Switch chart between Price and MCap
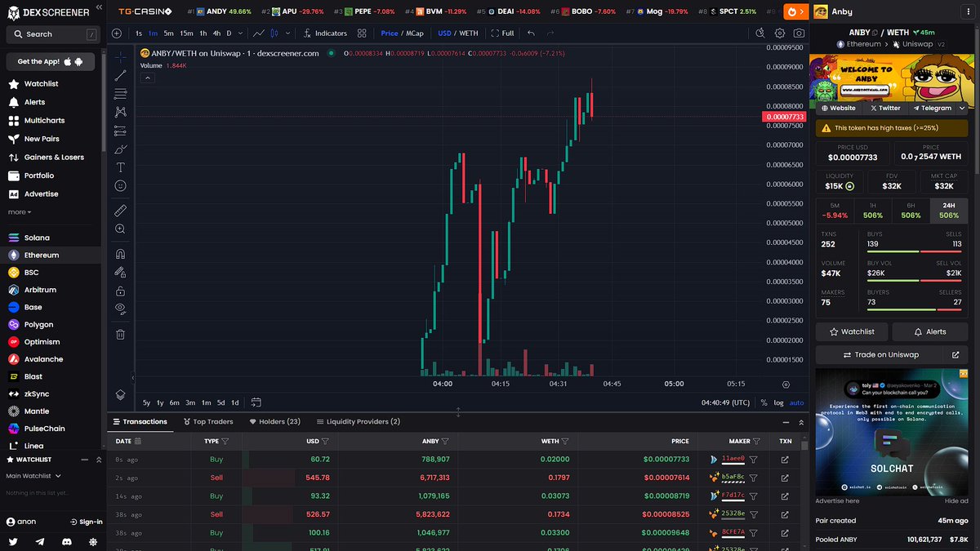 402,33
